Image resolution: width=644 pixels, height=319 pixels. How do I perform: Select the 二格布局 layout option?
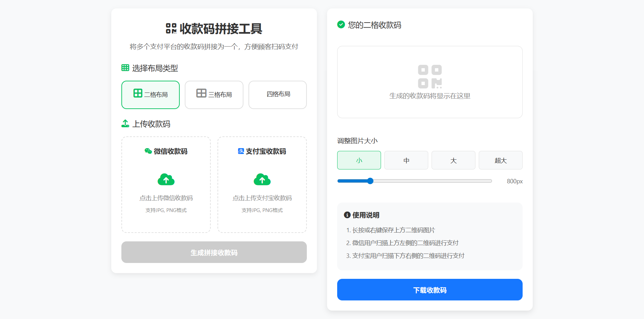coord(150,95)
